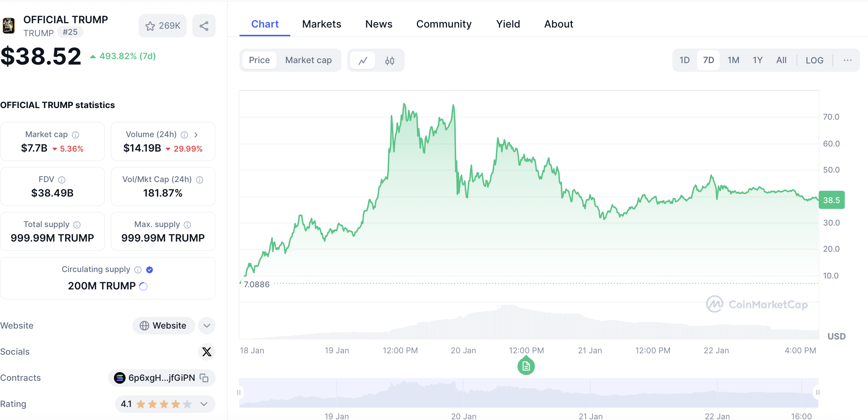868x420 pixels.
Task: Switch to candlestick chart view
Action: pos(390,61)
